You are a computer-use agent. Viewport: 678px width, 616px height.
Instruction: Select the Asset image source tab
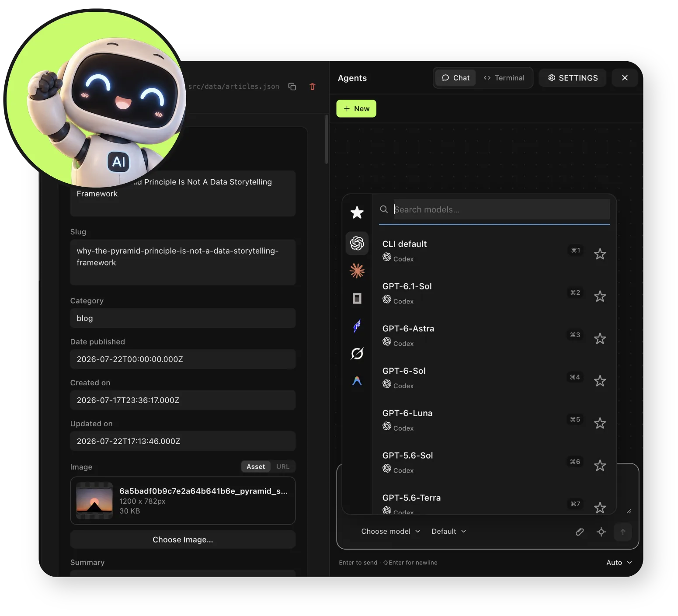(x=256, y=467)
